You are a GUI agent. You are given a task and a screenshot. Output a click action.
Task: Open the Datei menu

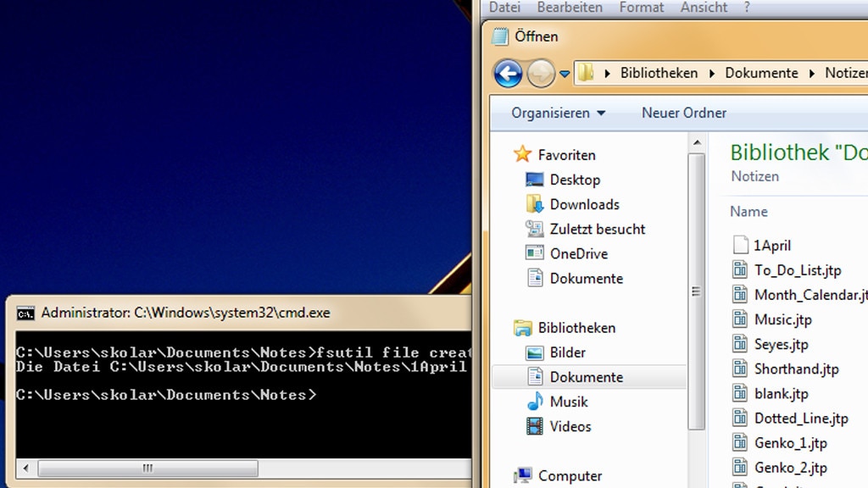(504, 8)
